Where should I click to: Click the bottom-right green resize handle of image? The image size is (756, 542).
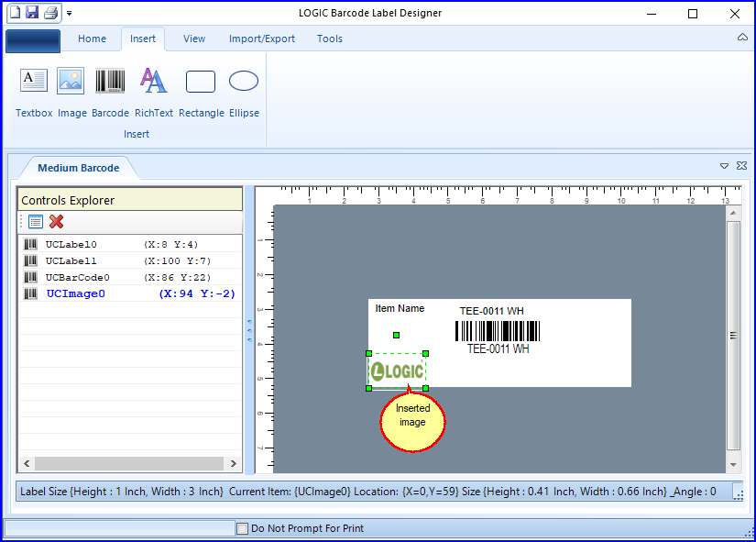click(x=426, y=389)
